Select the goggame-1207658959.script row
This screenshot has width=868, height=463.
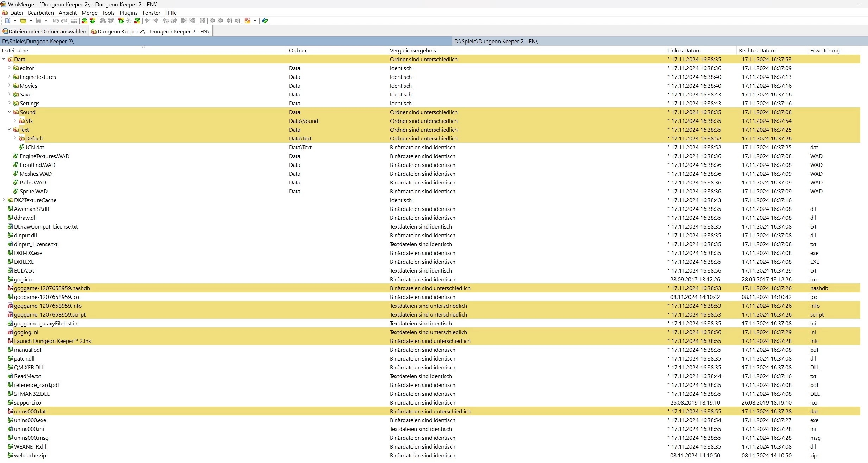[430, 314]
